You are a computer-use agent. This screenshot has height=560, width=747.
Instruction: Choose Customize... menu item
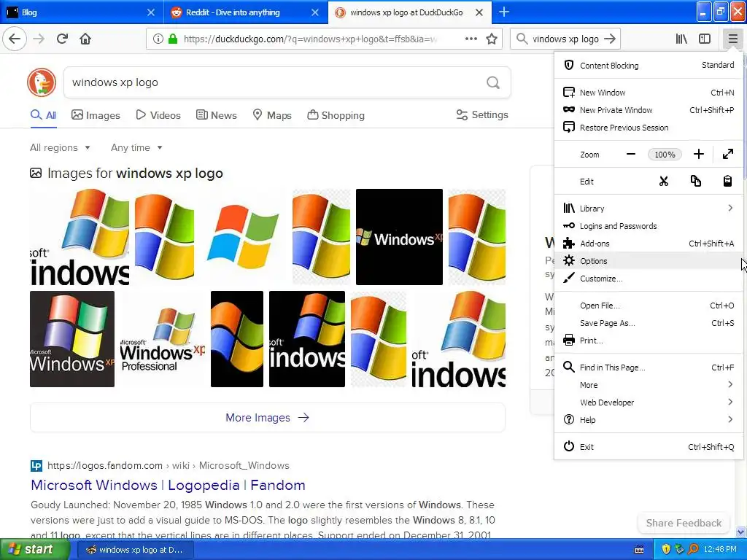tap(649, 279)
